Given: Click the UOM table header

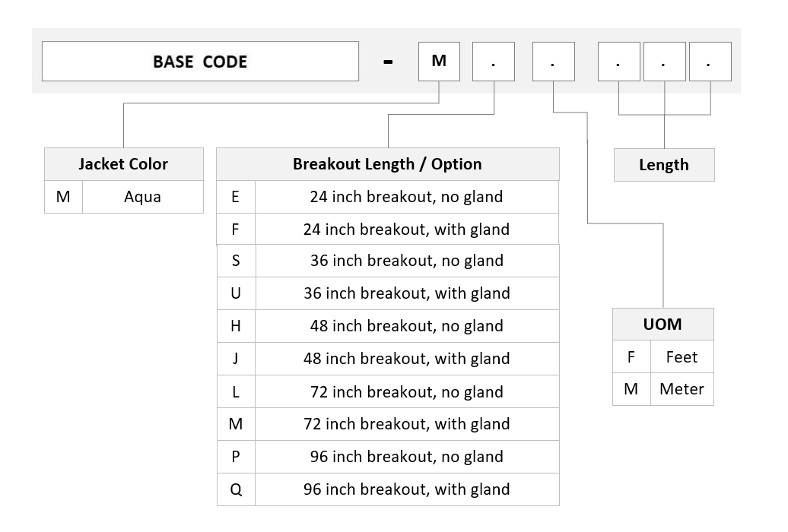Looking at the screenshot, I should coord(662,324).
